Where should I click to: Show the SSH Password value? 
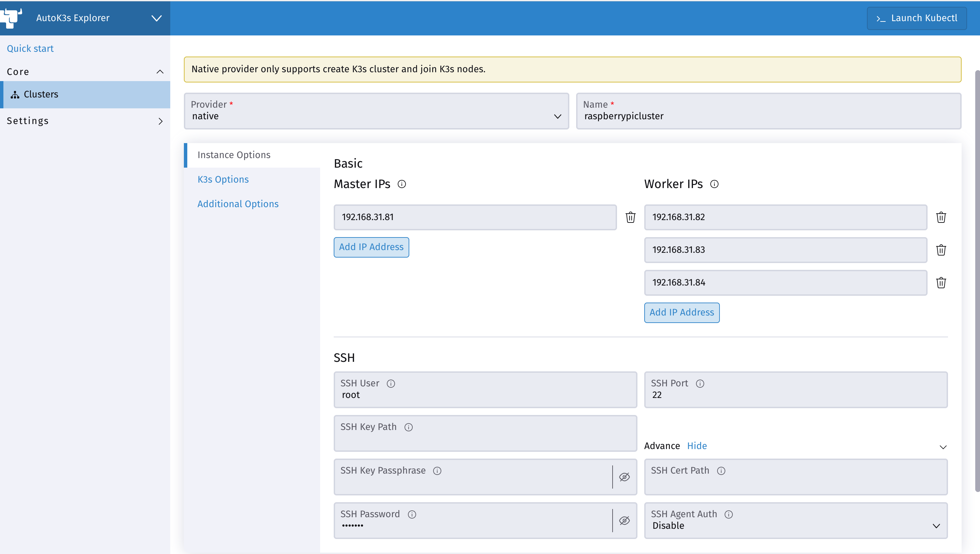pyautogui.click(x=624, y=521)
